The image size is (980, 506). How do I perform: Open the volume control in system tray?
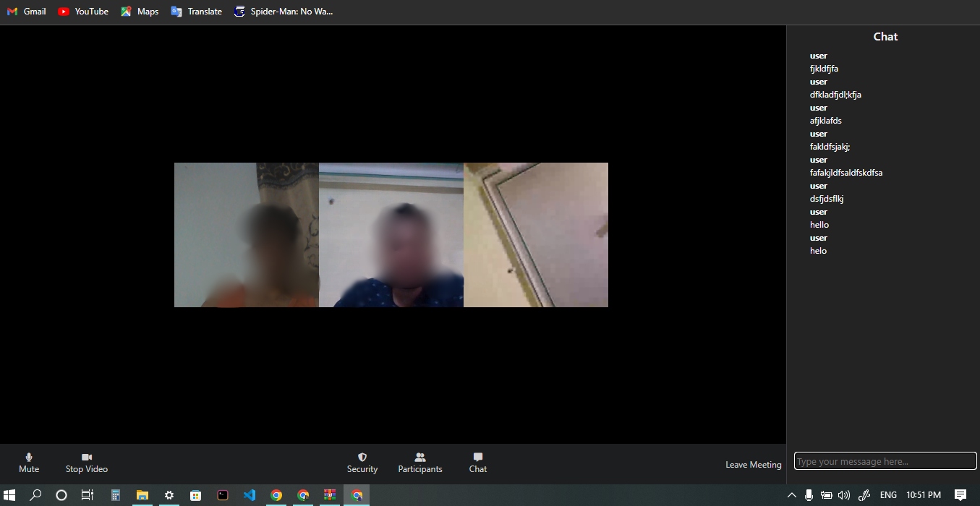point(843,495)
